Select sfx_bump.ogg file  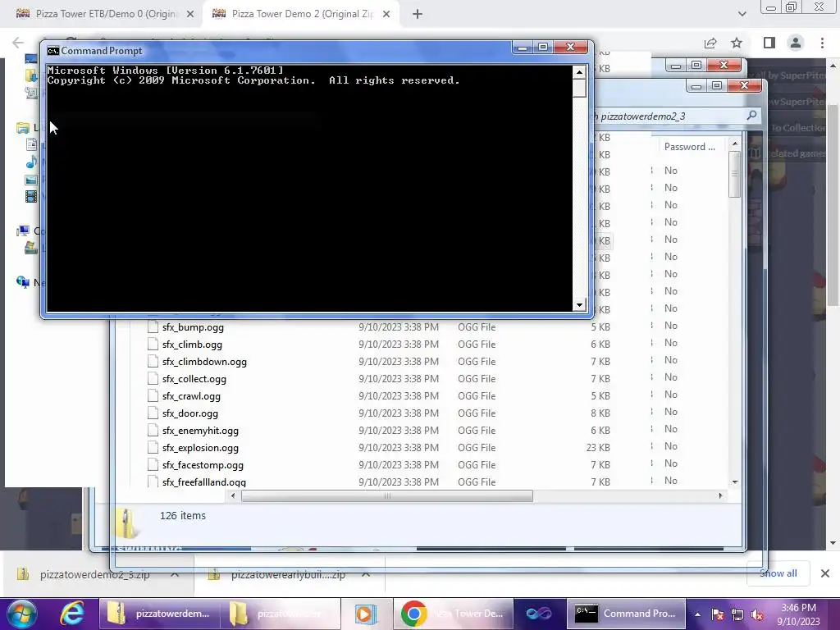[193, 327]
